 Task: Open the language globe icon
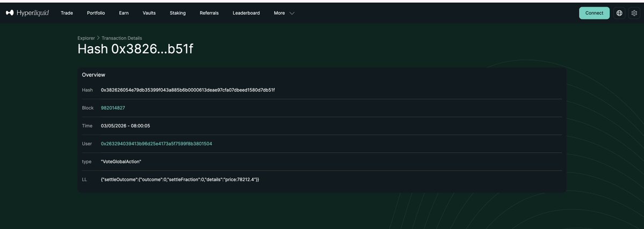[x=619, y=13]
